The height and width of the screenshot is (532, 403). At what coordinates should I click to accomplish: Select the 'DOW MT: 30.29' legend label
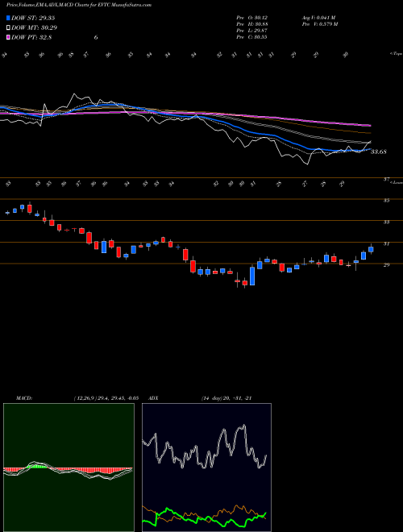point(34,28)
